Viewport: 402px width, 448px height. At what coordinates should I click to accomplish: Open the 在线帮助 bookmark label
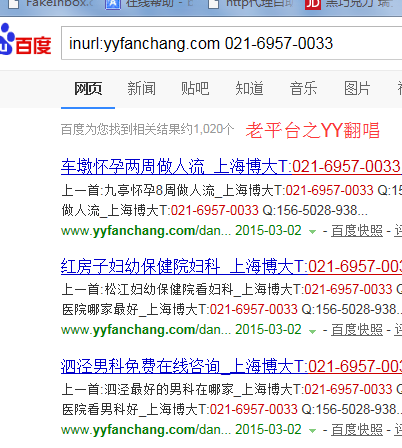tap(159, 4)
